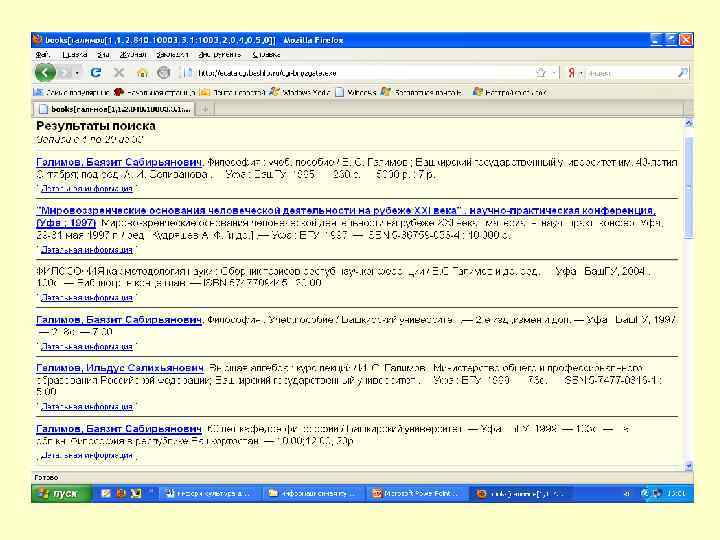Click the scrollbar up arrow
Viewport: 720px width, 540px height.
coord(688,123)
